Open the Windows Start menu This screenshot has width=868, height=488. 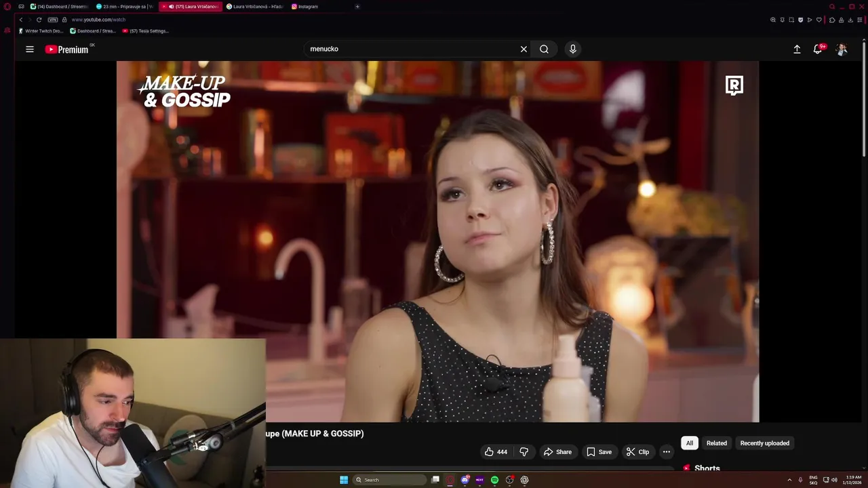(344, 480)
